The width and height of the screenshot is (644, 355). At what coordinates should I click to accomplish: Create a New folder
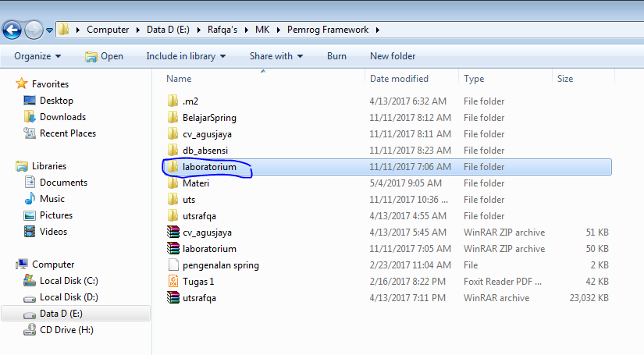click(393, 56)
